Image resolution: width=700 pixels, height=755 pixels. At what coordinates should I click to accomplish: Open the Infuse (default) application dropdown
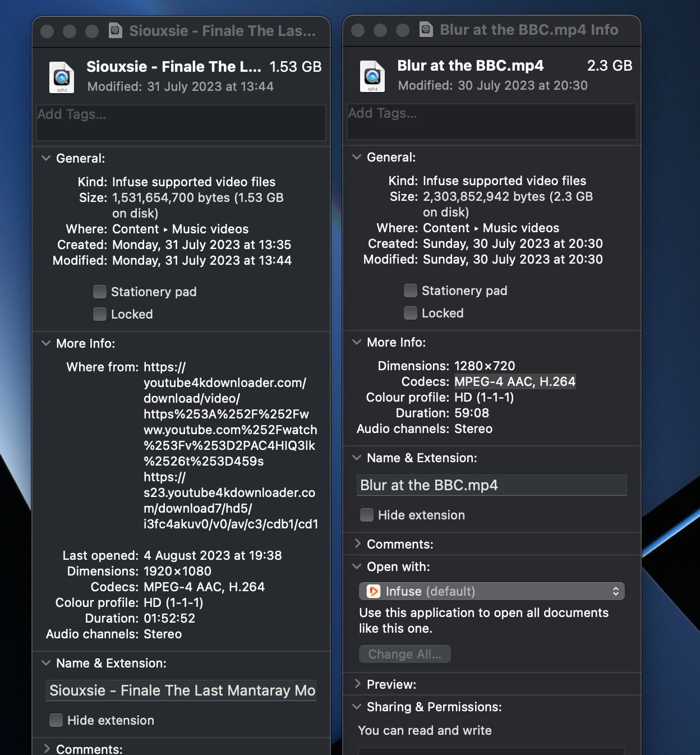click(492, 591)
